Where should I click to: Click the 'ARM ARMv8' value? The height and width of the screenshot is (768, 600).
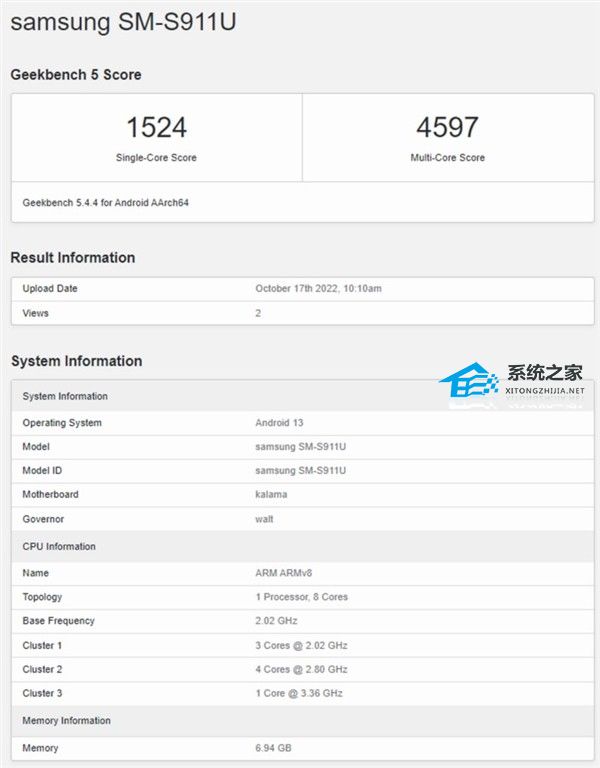284,573
